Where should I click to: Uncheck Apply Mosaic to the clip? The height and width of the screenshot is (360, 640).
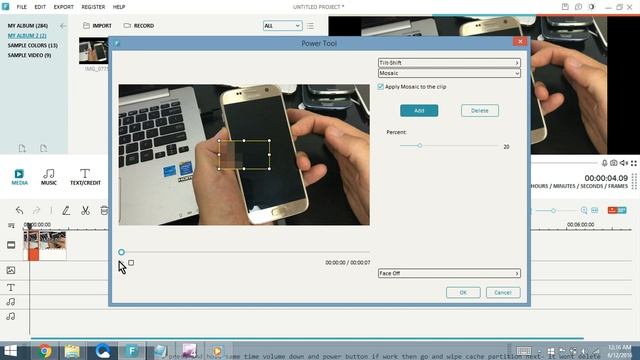click(380, 87)
